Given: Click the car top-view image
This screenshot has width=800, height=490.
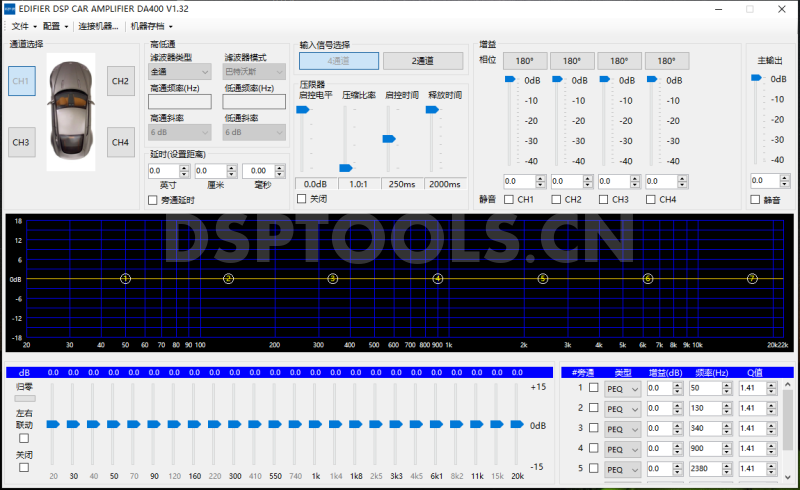Looking at the screenshot, I should (71, 111).
